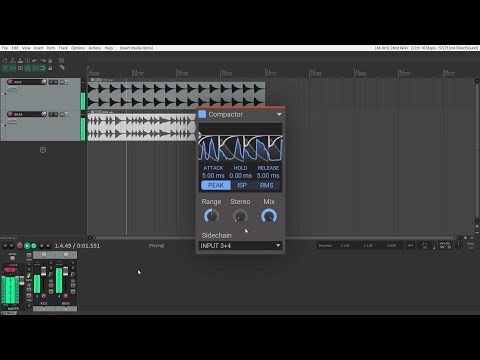This screenshot has width=480, height=360.
Task: Open the Insert menu
Action: click(x=38, y=48)
